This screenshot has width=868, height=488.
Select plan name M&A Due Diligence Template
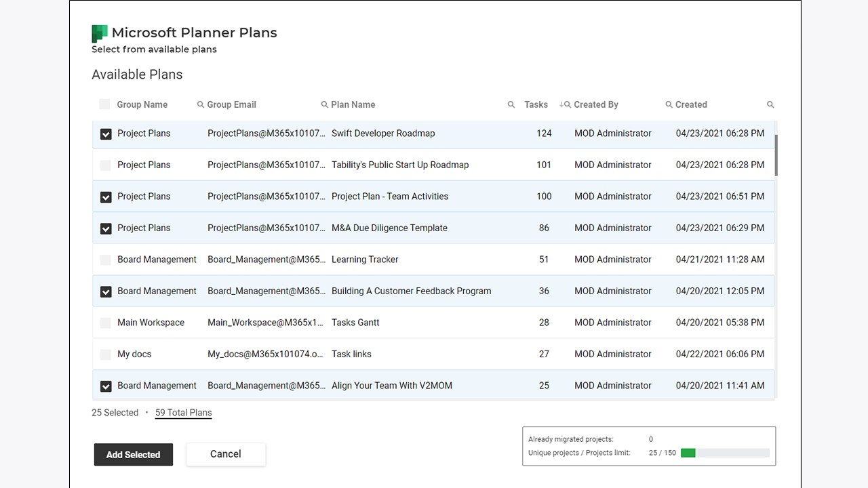tap(389, 228)
